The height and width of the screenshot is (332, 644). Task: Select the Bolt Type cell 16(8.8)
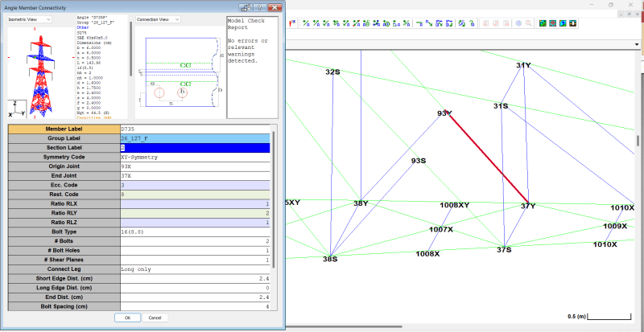pyautogui.click(x=195, y=232)
